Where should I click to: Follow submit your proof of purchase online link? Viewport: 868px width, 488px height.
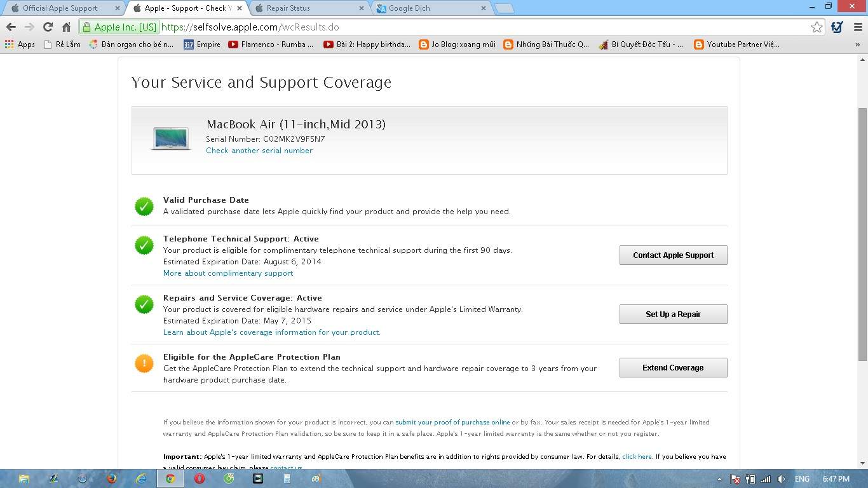452,422
